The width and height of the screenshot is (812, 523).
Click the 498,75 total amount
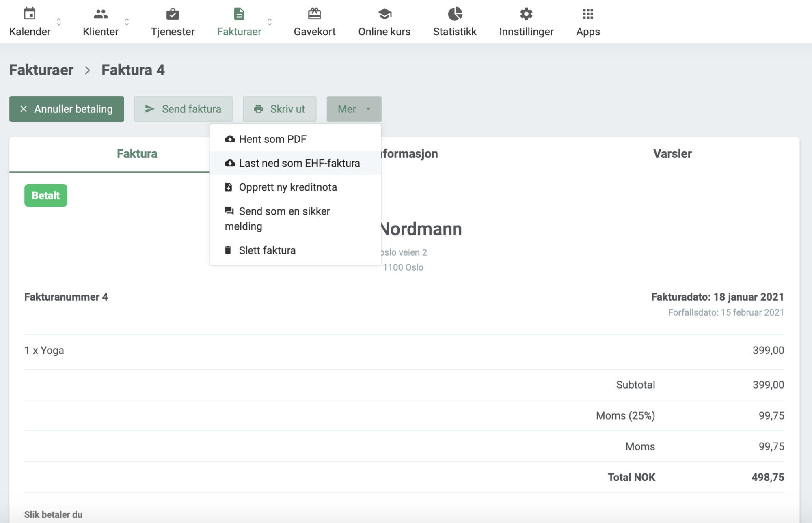[x=768, y=477]
